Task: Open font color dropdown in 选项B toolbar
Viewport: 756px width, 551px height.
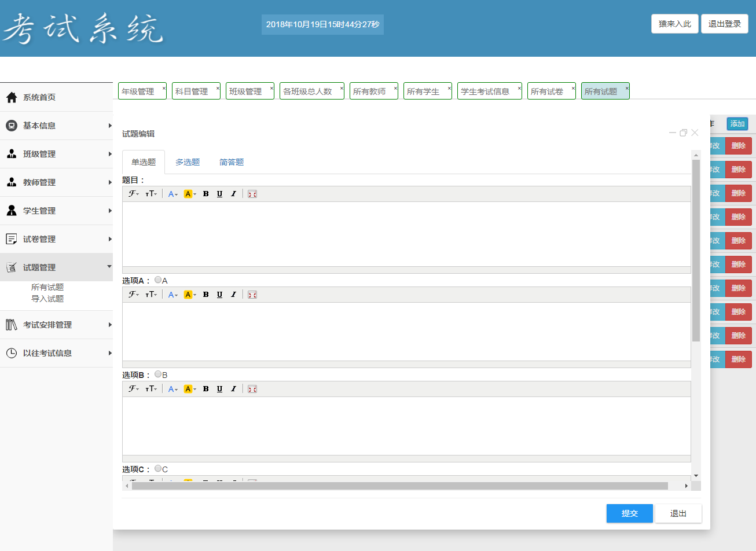Action: point(173,389)
